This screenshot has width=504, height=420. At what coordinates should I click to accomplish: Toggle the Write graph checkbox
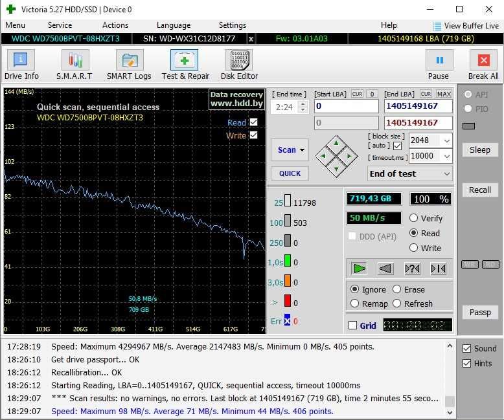click(253, 135)
